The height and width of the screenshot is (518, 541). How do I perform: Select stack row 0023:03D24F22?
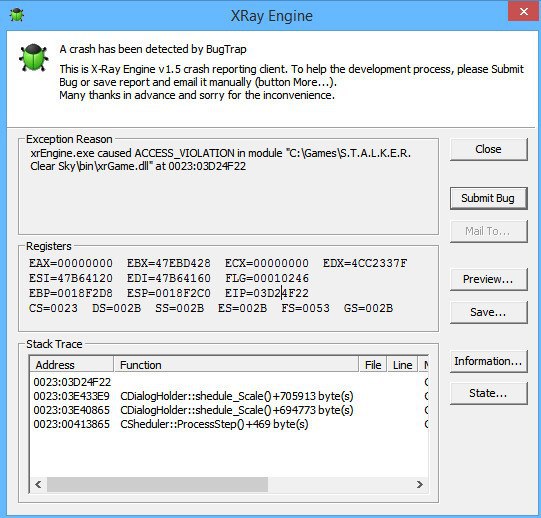coord(229,382)
